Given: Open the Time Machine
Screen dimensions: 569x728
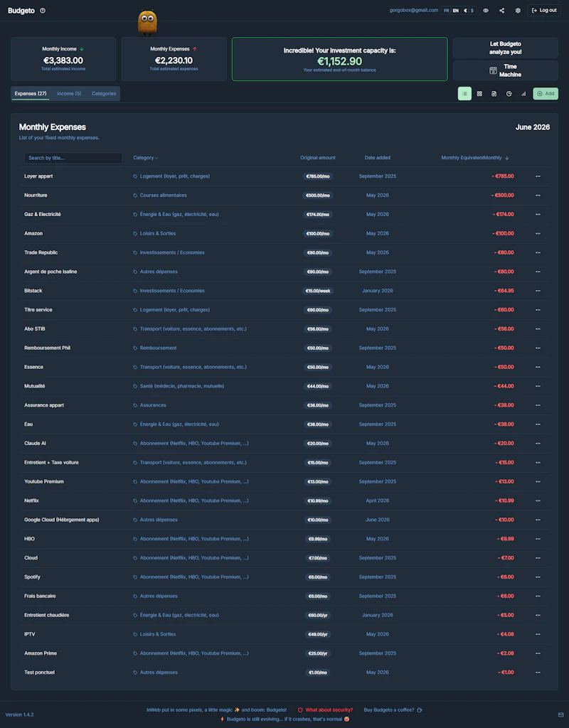Looking at the screenshot, I should tap(506, 70).
